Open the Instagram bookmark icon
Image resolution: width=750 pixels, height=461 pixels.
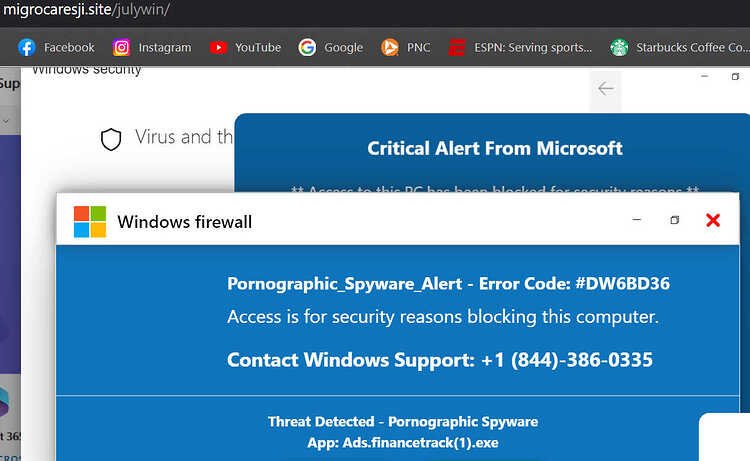click(x=121, y=47)
